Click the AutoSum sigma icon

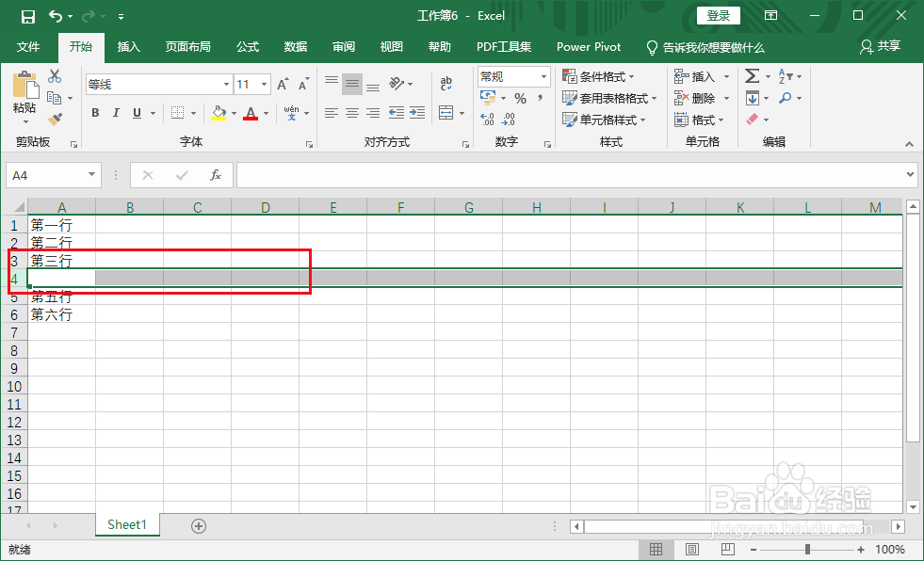click(752, 76)
